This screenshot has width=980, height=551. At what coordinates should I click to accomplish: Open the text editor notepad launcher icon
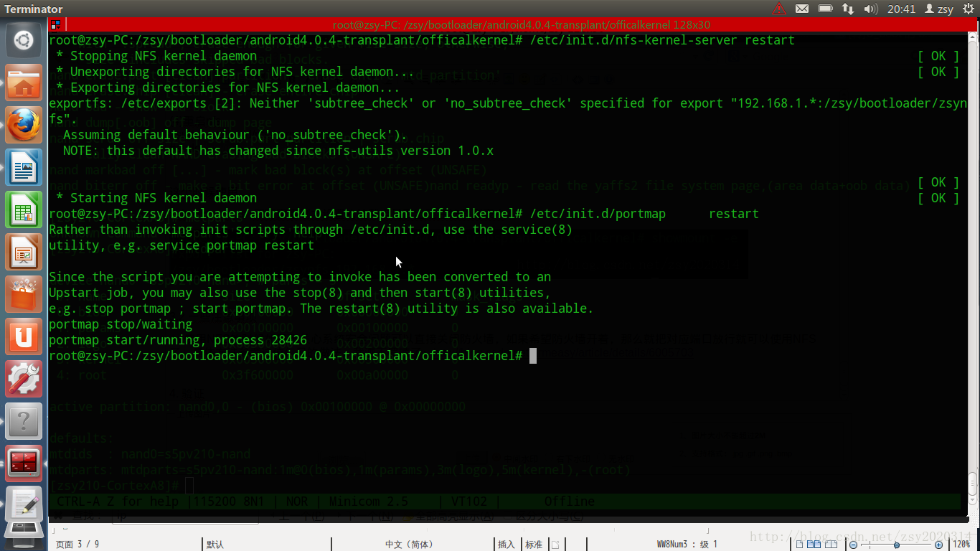coord(24,506)
